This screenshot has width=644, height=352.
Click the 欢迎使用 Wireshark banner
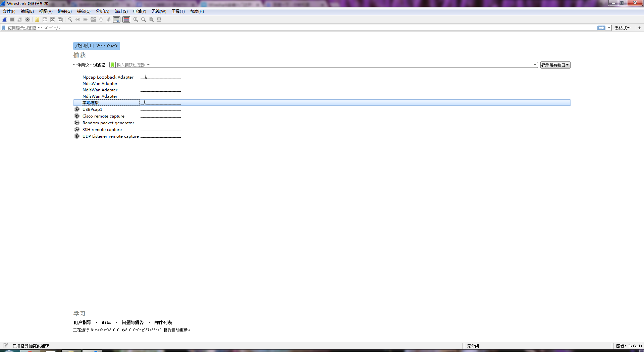click(97, 46)
